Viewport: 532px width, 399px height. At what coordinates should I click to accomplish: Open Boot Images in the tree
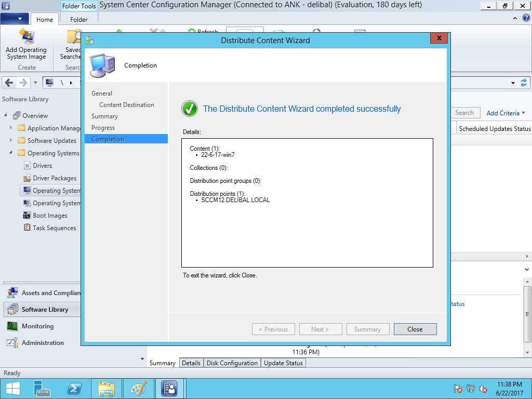click(50, 216)
